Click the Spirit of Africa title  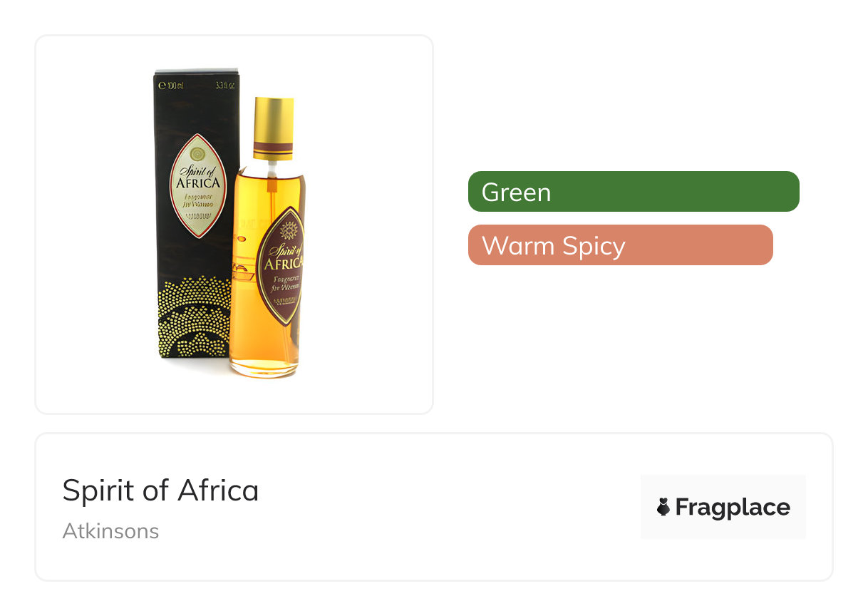click(x=160, y=490)
